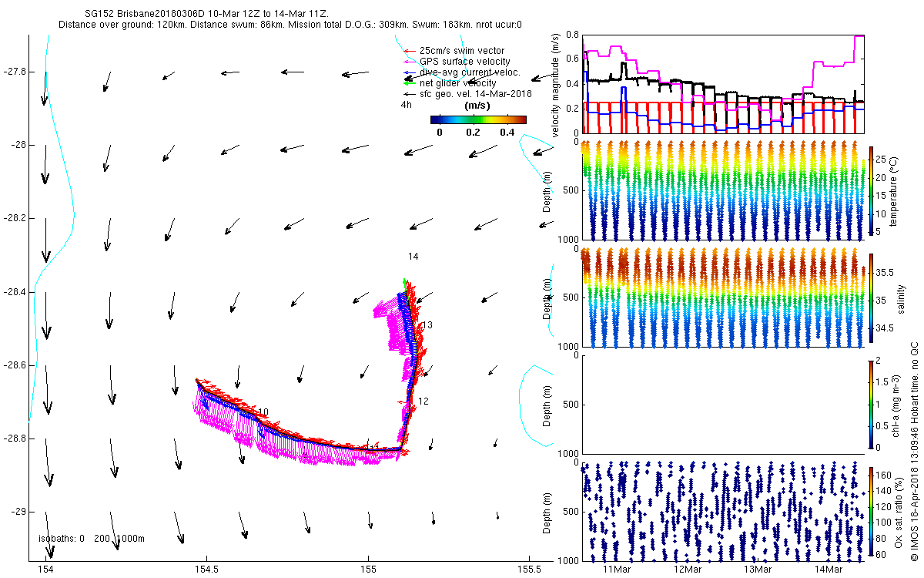
Task: Click the "13Mar" date tick label
Action: 758,570
